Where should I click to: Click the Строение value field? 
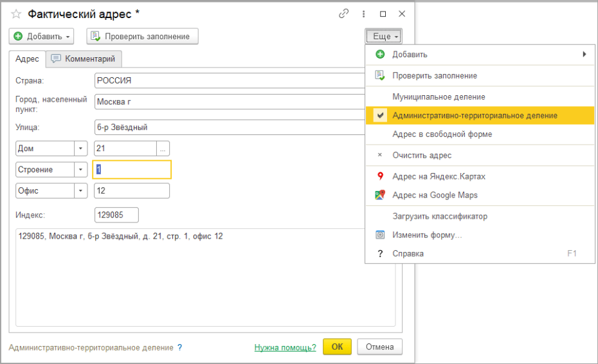point(132,169)
